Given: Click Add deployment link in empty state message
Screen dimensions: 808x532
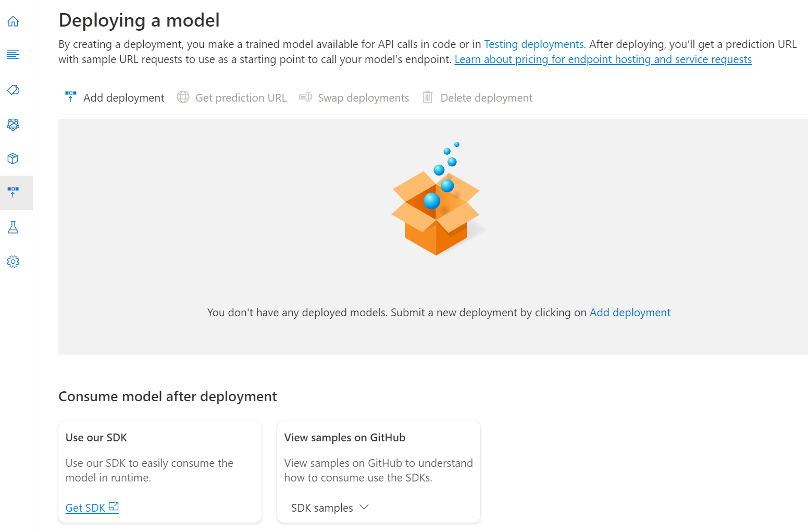Looking at the screenshot, I should 630,312.
